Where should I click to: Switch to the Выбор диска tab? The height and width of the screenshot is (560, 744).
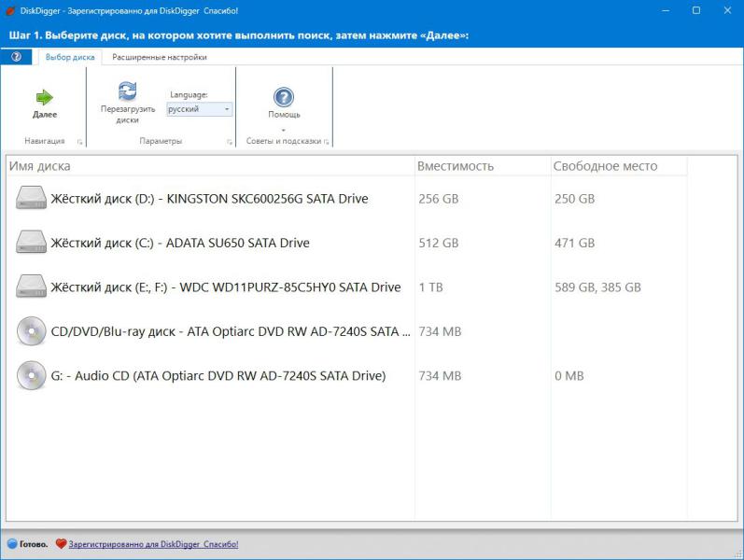[x=70, y=57]
